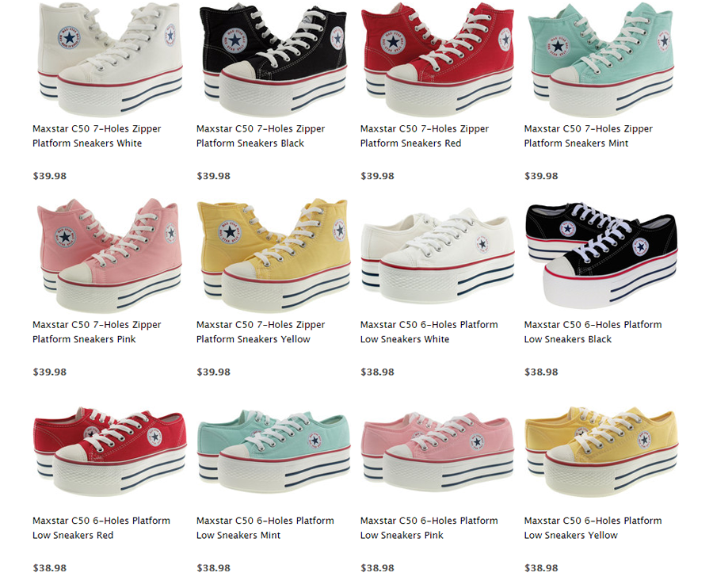Viewport: 713px width, 588px height.
Task: Open the yellow high-top platform sneaker image
Action: 274,256
